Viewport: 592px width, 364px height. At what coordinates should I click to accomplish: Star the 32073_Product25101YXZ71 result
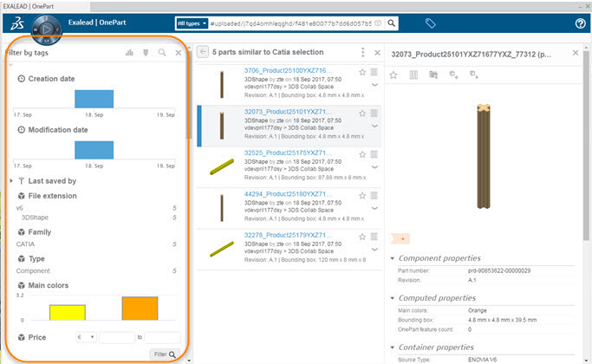[x=362, y=114]
